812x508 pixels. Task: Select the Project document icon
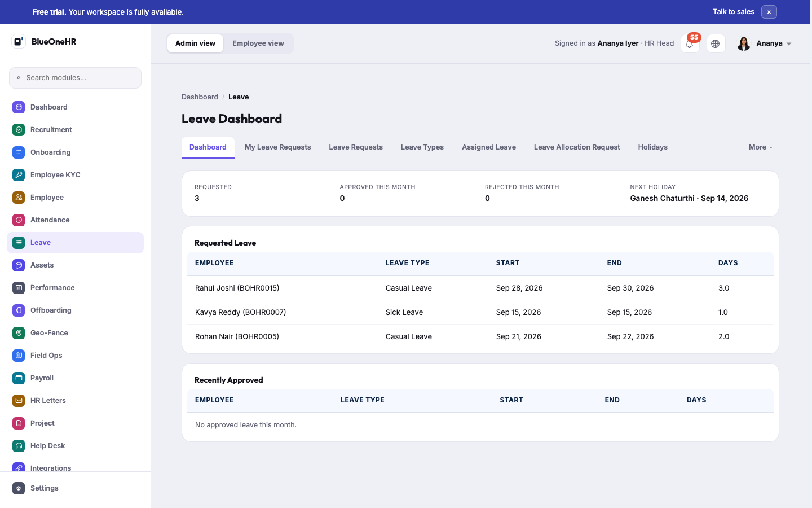[19, 423]
